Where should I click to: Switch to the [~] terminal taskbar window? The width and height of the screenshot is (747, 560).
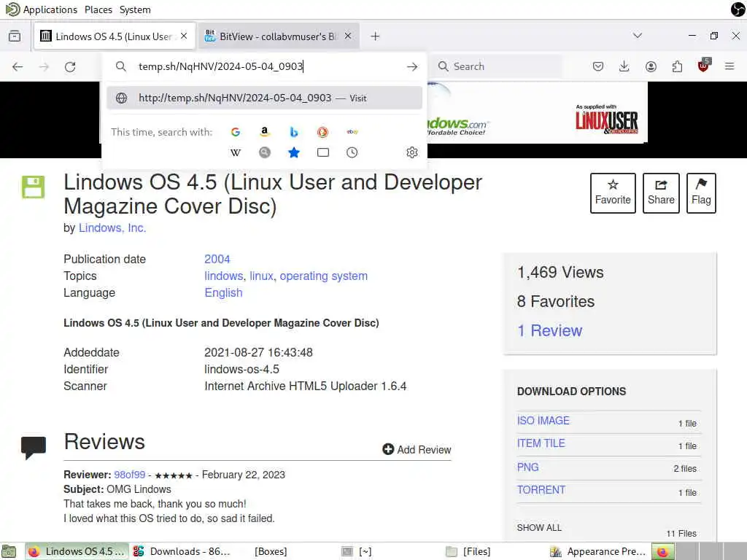357,551
